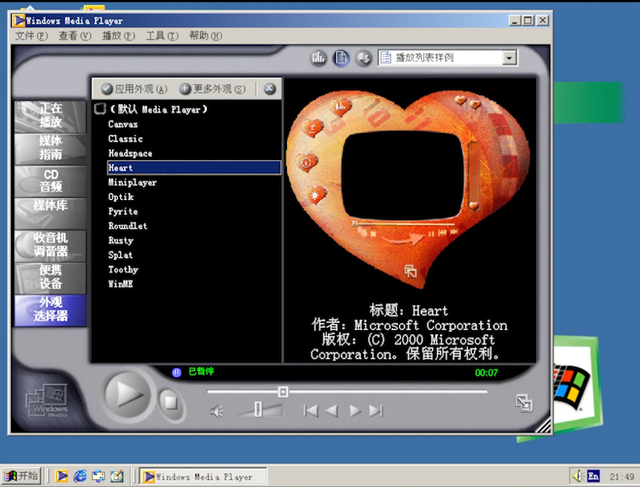Image resolution: width=640 pixels, height=487 pixels.
Task: Toggle the shuffle icon
Action: [x=363, y=58]
